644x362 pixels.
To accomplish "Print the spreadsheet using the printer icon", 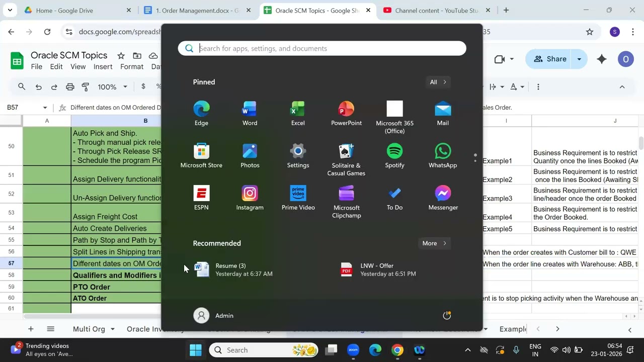I will pos(70,87).
